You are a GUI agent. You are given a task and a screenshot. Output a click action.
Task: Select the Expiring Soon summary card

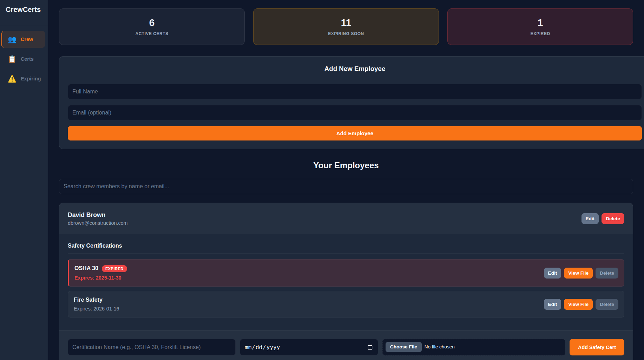tap(346, 26)
